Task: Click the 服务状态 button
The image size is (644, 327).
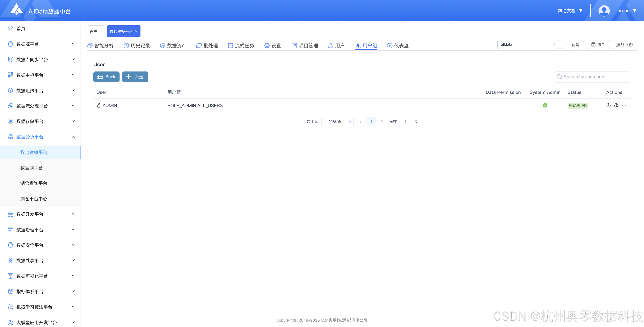Action: 624,44
